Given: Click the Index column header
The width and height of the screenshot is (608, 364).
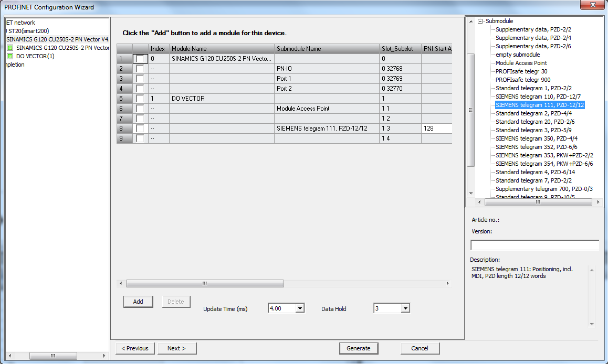Looking at the screenshot, I should 158,49.
